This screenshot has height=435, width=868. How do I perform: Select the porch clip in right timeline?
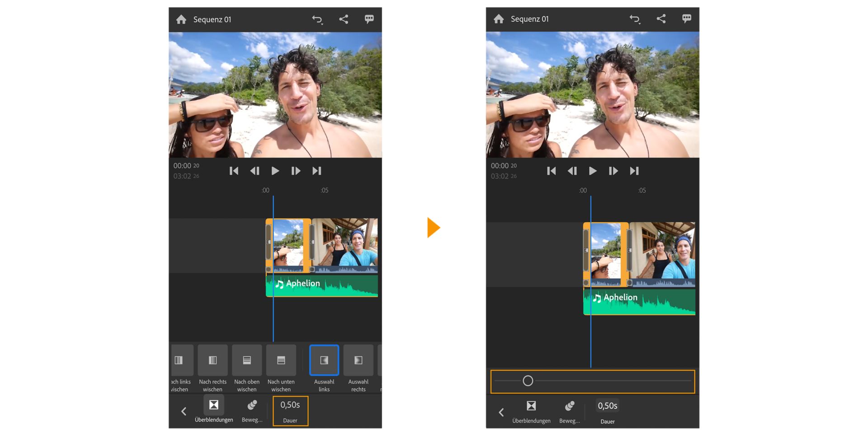click(x=662, y=254)
